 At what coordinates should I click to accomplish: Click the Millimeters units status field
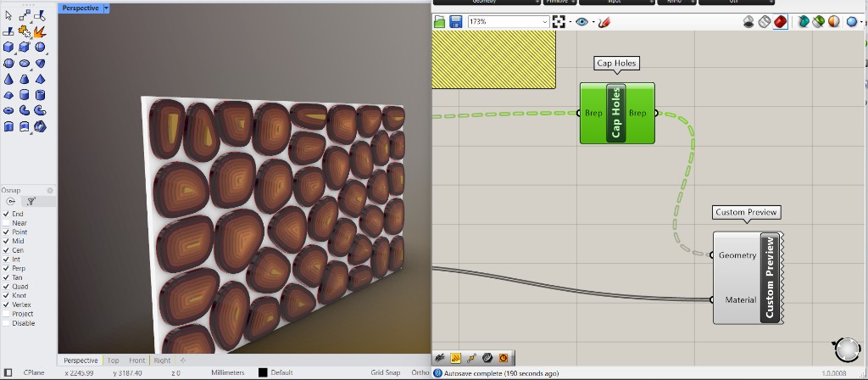click(227, 373)
